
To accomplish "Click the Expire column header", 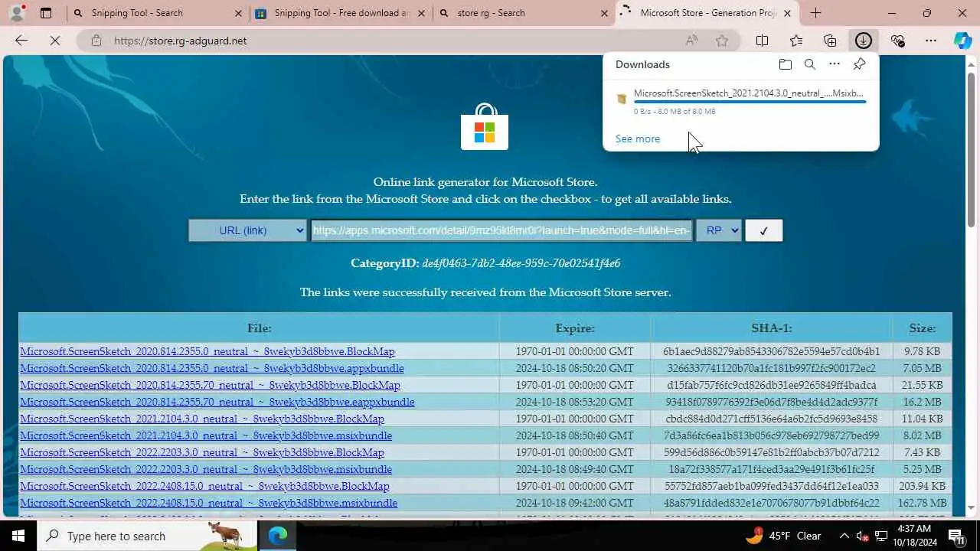I will 575,328.
